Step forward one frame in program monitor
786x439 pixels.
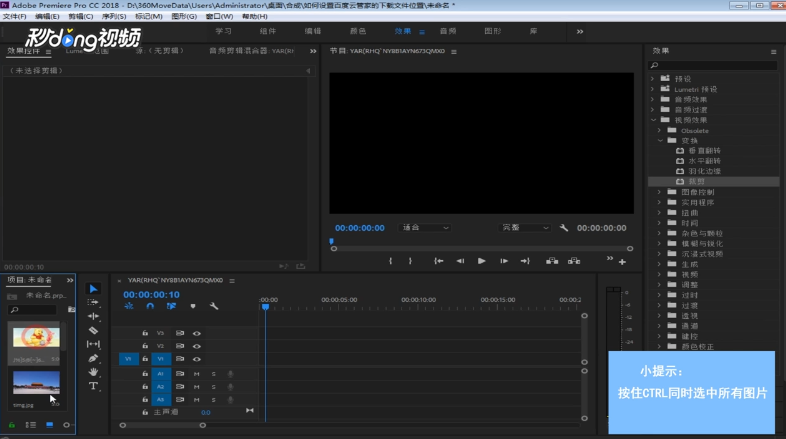click(x=504, y=261)
